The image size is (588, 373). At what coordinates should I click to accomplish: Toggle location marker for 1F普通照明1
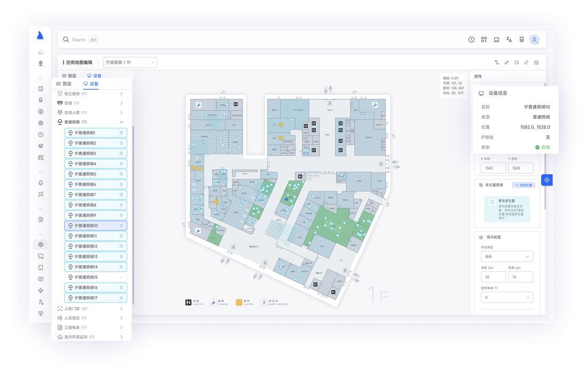(121, 133)
